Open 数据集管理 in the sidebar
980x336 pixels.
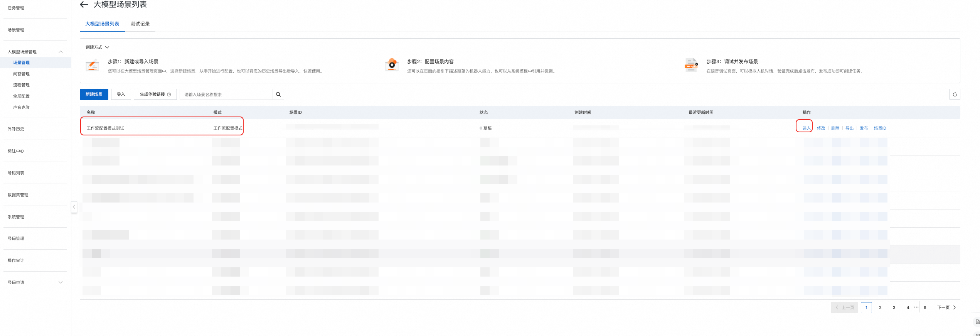(18, 195)
